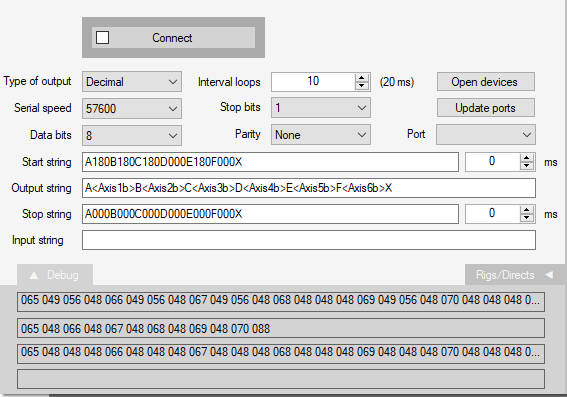Select debug row starting 065 048 048
The image size is (567, 397).
click(x=281, y=354)
